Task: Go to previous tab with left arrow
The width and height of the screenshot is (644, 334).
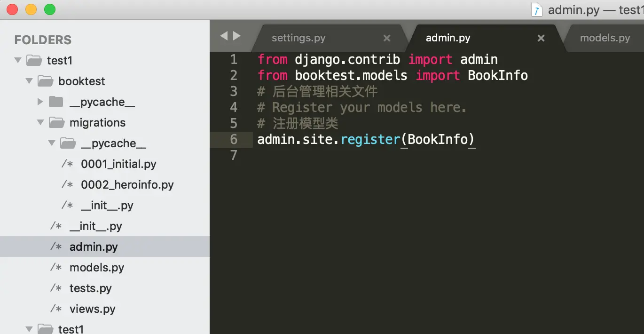Action: pos(224,36)
